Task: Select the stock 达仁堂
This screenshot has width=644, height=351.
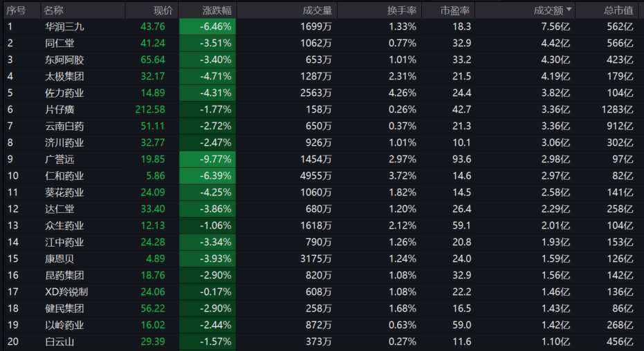Action: click(x=59, y=209)
